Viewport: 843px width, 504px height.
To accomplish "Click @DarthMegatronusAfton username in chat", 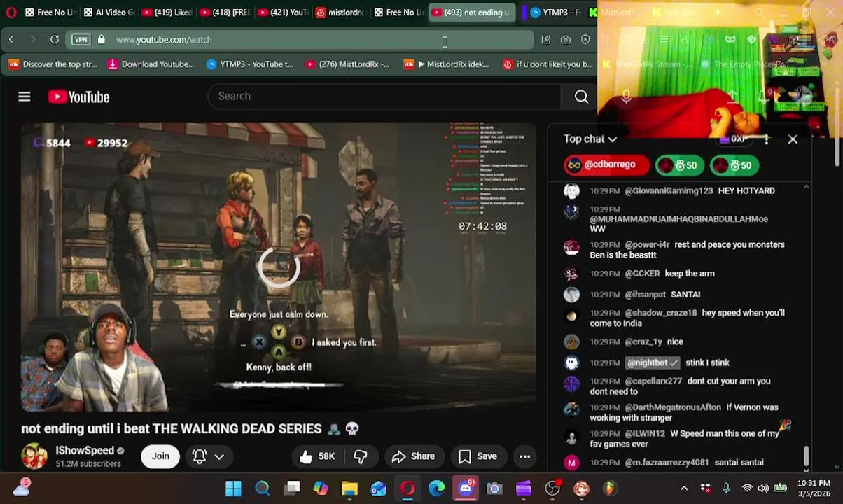I will [x=673, y=407].
